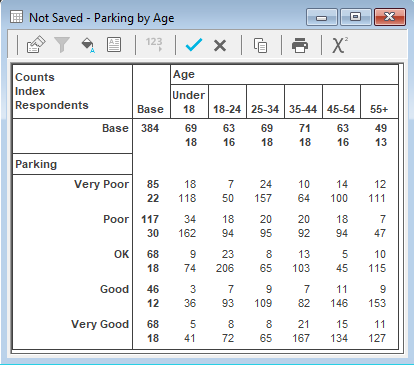Select the OK row label
The width and height of the screenshot is (414, 365).
tap(121, 254)
